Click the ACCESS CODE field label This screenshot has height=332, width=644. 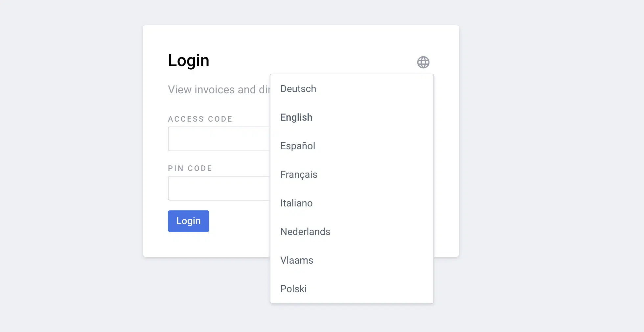point(200,119)
